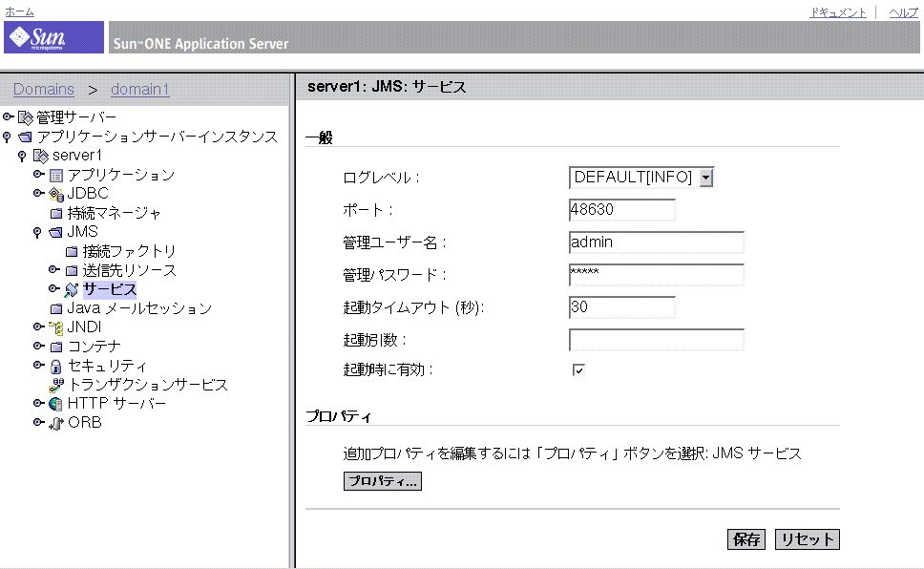This screenshot has width=924, height=569.
Task: Toggle the 起動時に有効 checkbox
Action: 578,369
